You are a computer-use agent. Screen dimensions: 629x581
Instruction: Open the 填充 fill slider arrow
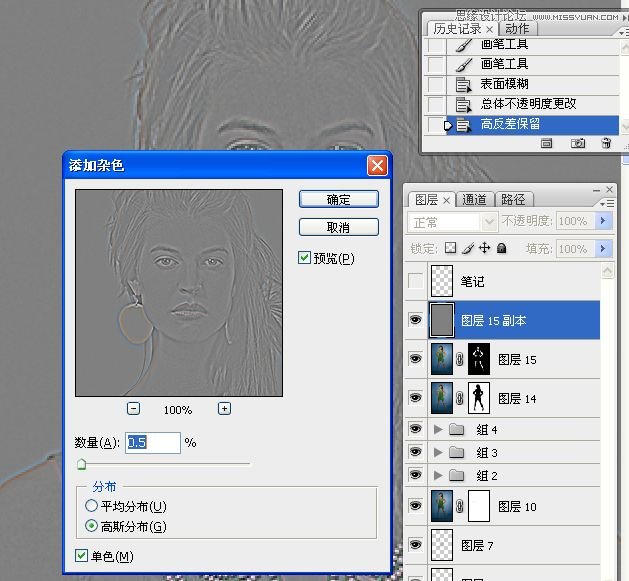point(603,249)
